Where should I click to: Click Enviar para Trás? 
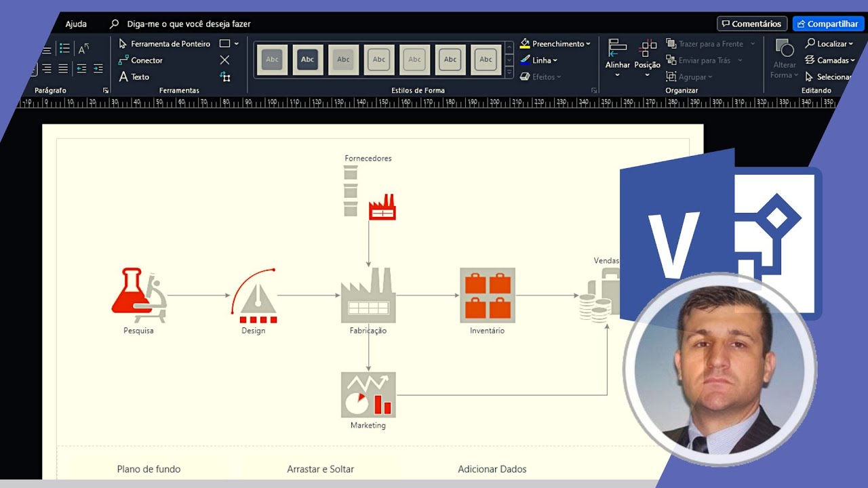click(x=704, y=60)
